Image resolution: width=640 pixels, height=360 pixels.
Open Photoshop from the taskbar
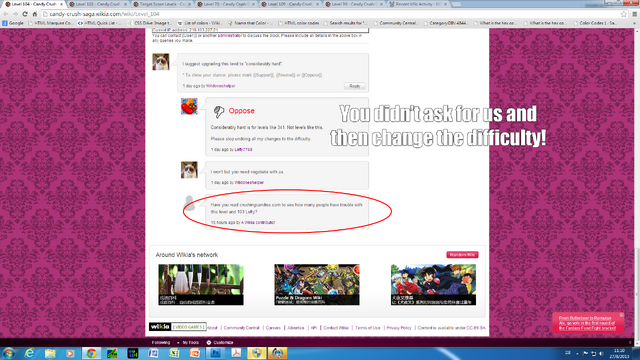click(x=216, y=353)
